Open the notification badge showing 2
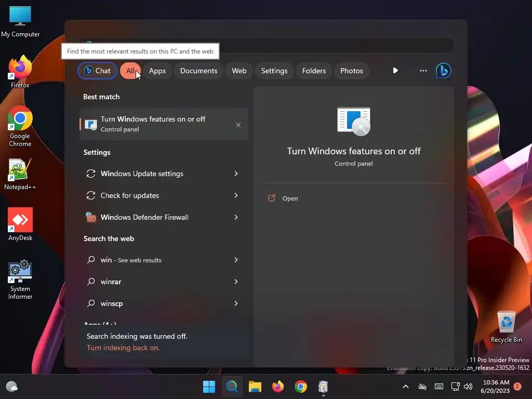Viewport: 532px width, 399px height. point(517,386)
